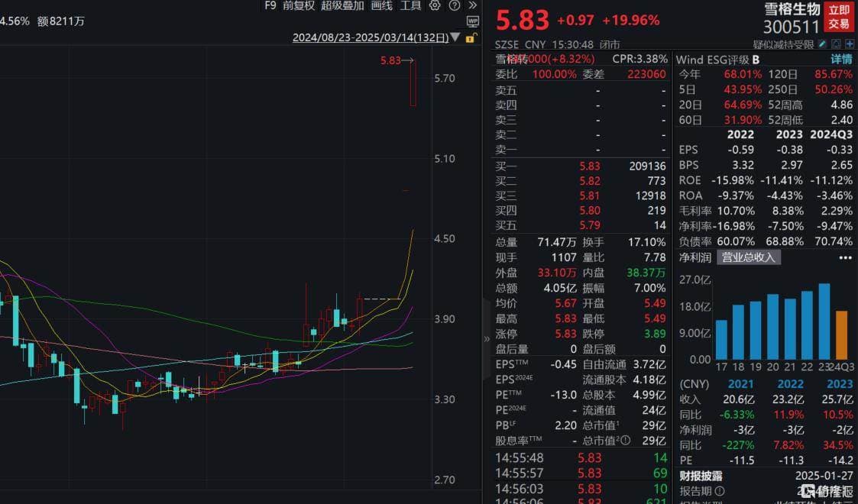Open help via the question mark icon
858x504 pixels.
pyautogui.click(x=454, y=5)
